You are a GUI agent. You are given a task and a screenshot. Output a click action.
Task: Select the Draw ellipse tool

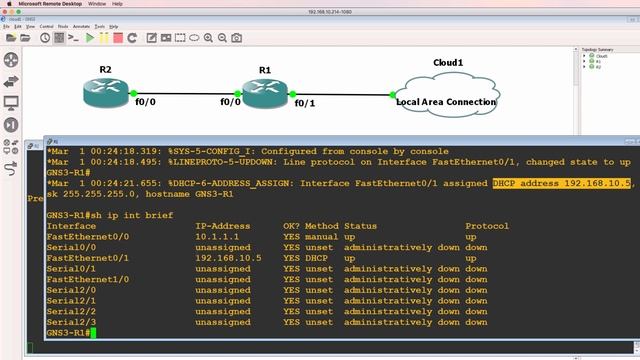[194, 38]
